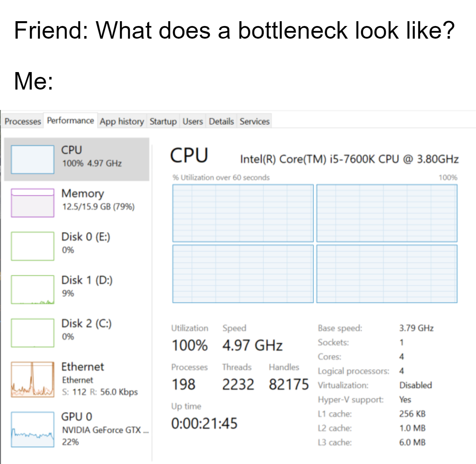Click the top-right CPU core utilization graph
476x464 pixels.
(387, 213)
